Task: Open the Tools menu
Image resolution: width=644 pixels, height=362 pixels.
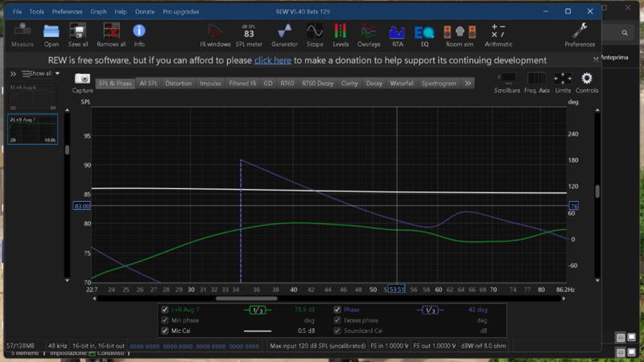Action: (x=36, y=11)
